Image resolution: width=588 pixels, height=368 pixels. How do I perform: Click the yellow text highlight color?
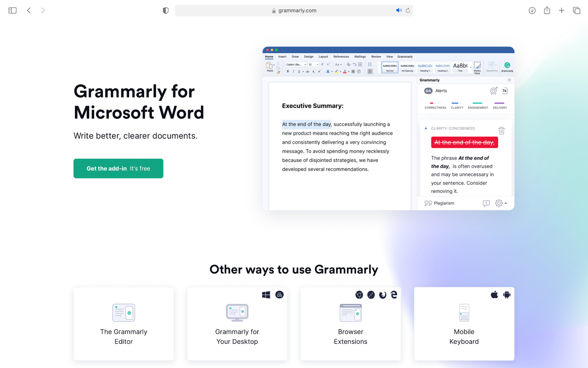336,71
